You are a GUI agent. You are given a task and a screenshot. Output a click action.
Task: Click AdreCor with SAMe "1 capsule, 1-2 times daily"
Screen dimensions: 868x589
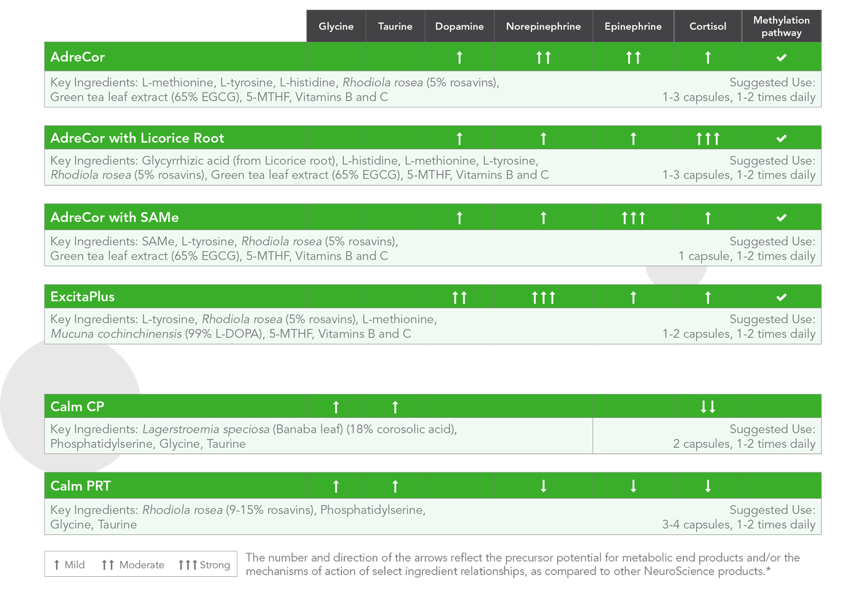(747, 256)
